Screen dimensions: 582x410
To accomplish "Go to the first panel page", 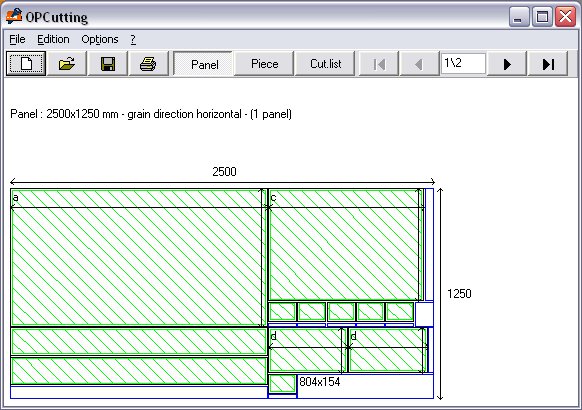I will coord(379,64).
